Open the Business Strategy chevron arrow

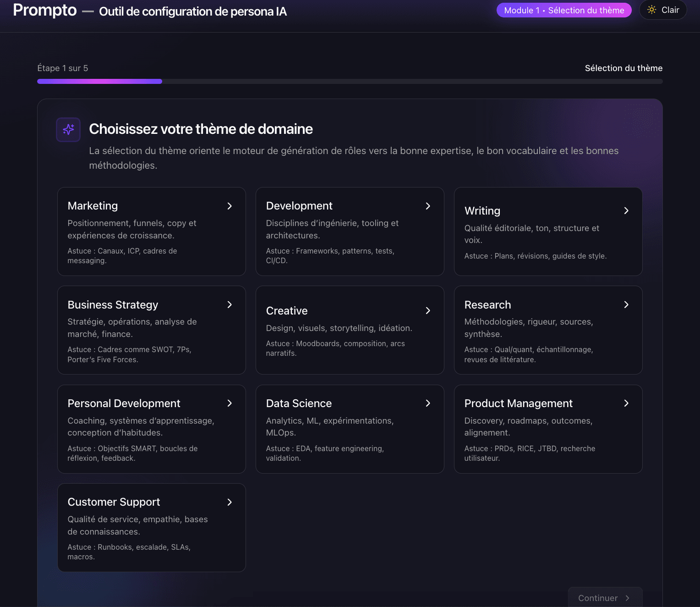tap(230, 304)
